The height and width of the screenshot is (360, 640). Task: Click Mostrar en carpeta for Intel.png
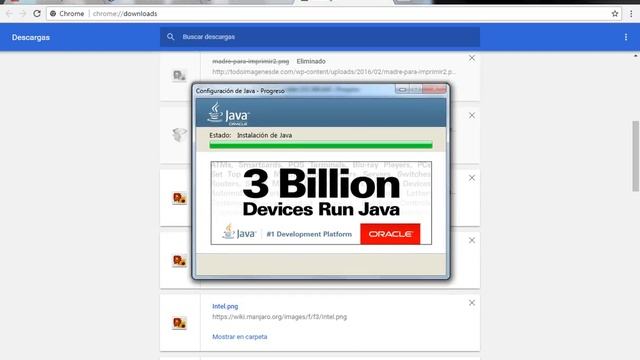tap(240, 337)
